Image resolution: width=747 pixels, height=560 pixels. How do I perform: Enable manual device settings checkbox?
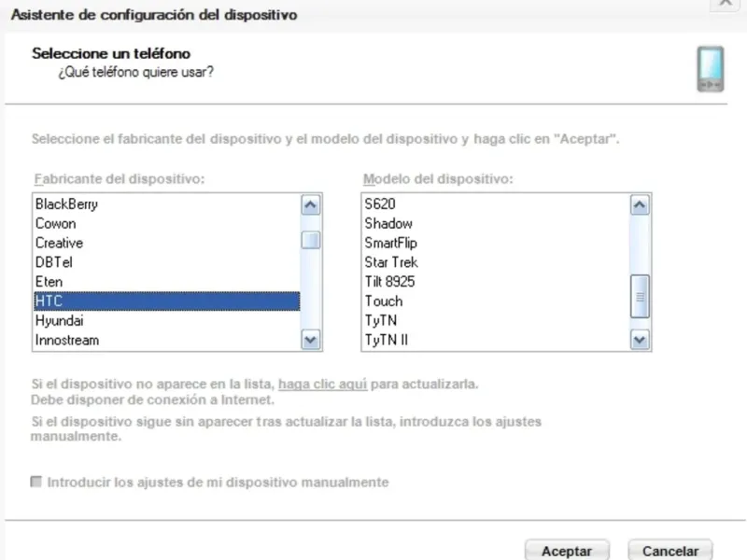coord(37,483)
